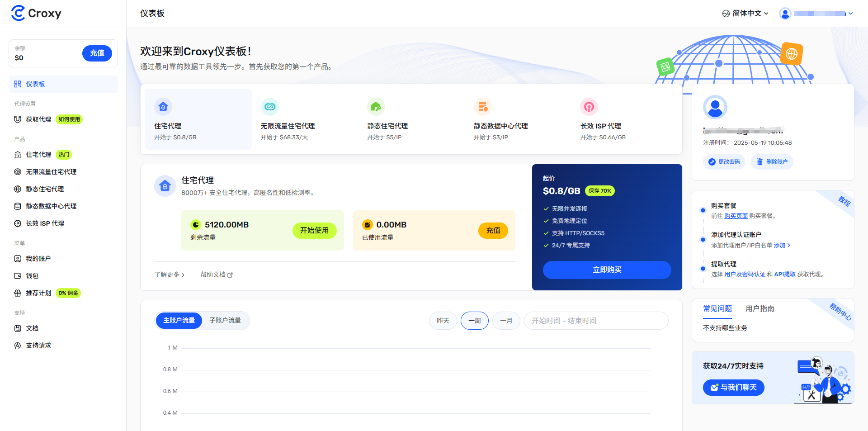Select the 一月 time range
Image resolution: width=868 pixels, height=431 pixels.
coord(506,321)
